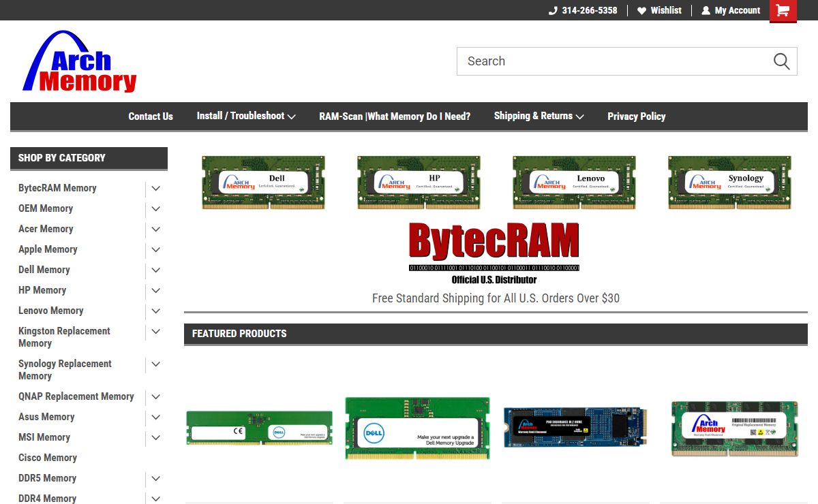Expand the Kingston Replacement Memory chevron
The image size is (818, 504).
pos(156,332)
